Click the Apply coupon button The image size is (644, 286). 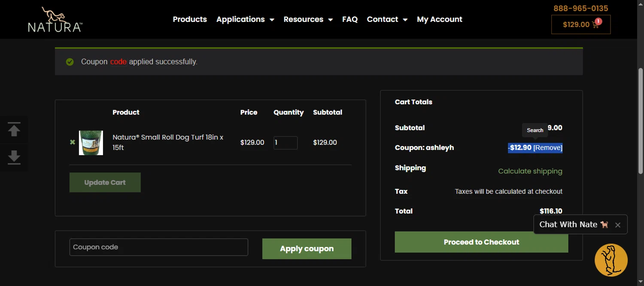tap(307, 249)
